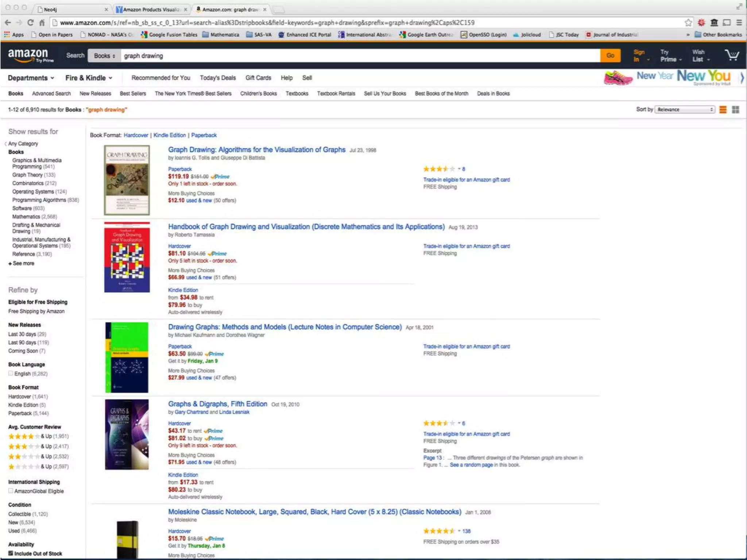Click the browser reload button
Viewport: 747px width, 560px height.
click(31, 23)
